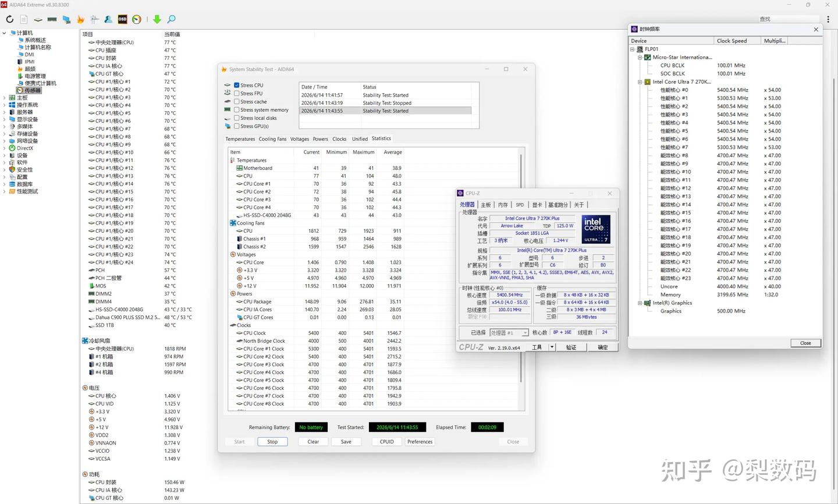
Task: Open Preferences in Stability Test
Action: pos(420,442)
